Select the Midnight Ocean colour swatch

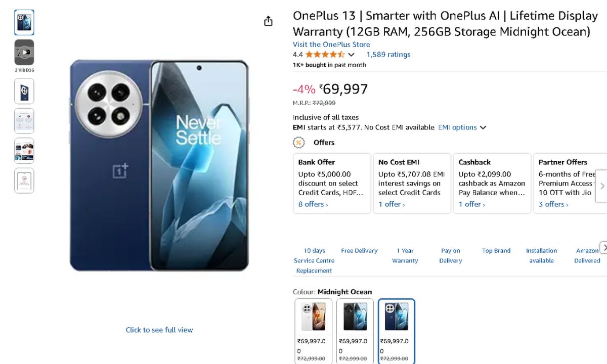pyautogui.click(x=397, y=317)
